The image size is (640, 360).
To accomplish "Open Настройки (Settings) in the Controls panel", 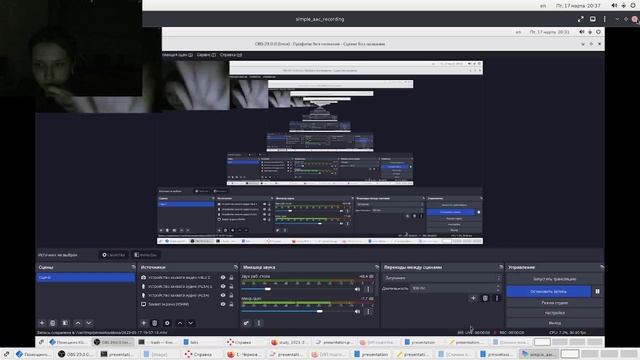I will coord(554,313).
